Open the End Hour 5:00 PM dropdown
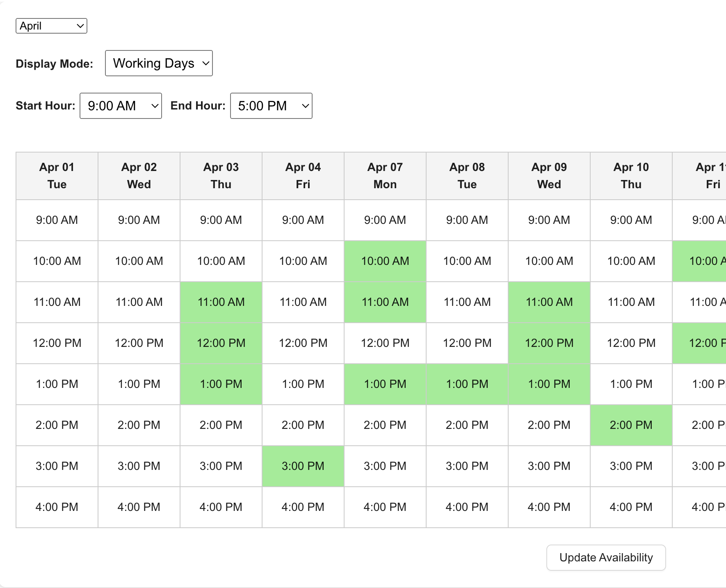This screenshot has width=726, height=588. point(271,106)
